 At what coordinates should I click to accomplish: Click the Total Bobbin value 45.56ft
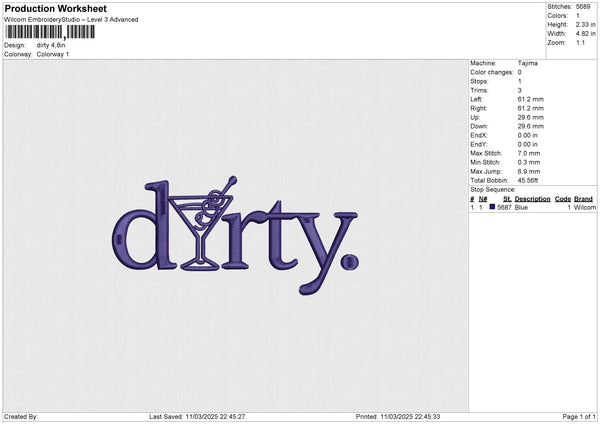533,178
